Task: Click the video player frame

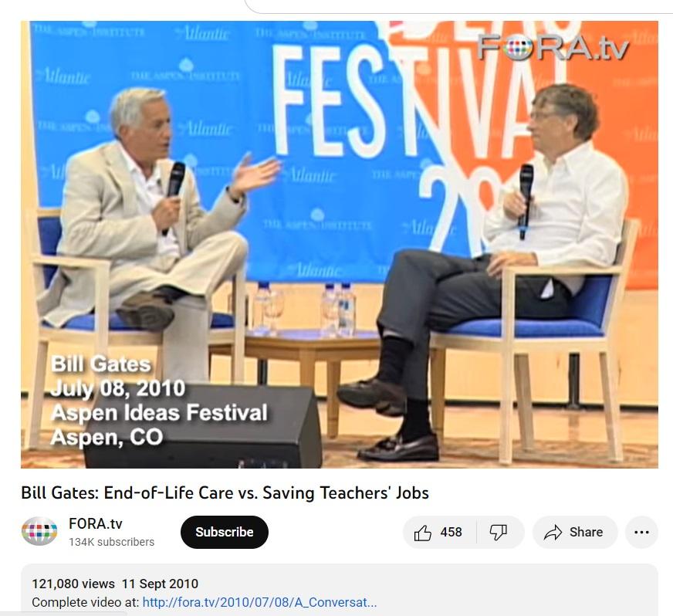Action: (339, 244)
